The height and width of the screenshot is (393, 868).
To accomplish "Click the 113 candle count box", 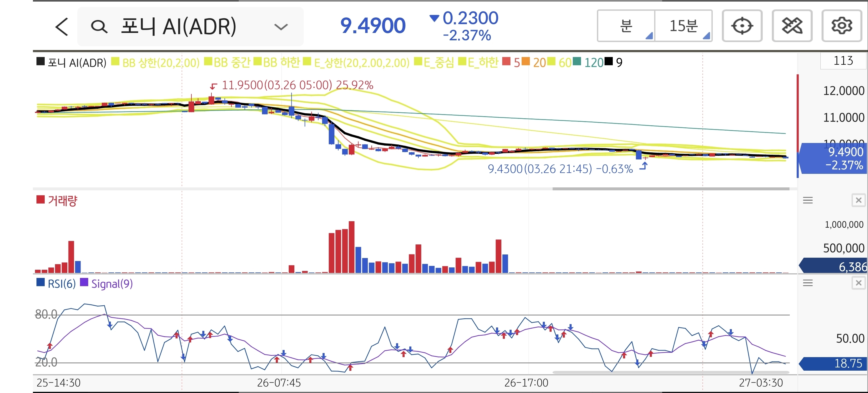I will 843,61.
